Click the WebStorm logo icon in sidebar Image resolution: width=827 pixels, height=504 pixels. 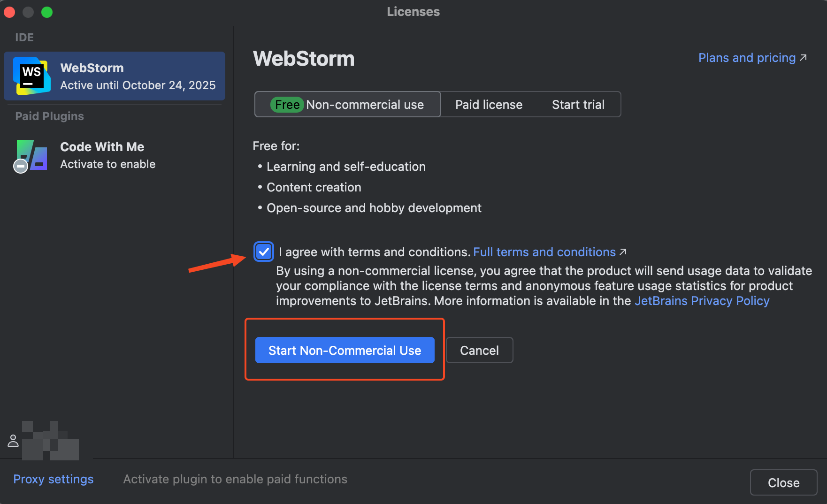31,76
